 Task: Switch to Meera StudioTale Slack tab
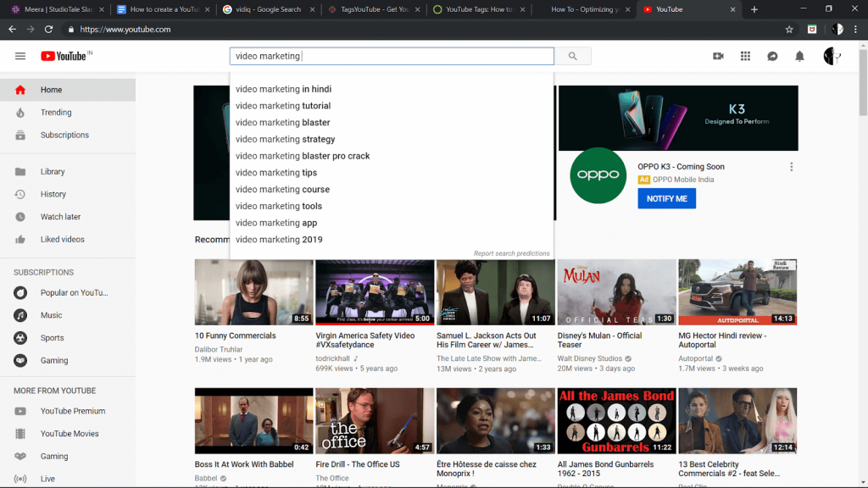58,9
